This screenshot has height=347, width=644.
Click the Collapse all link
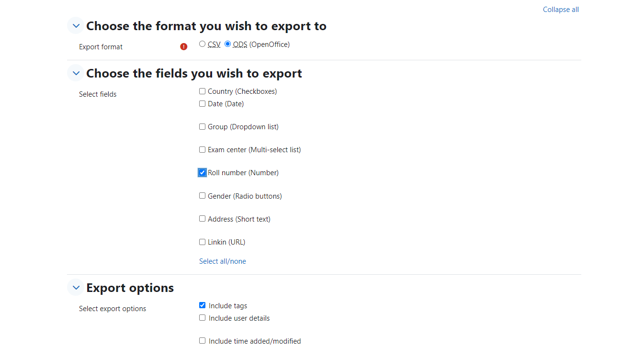[x=561, y=10]
